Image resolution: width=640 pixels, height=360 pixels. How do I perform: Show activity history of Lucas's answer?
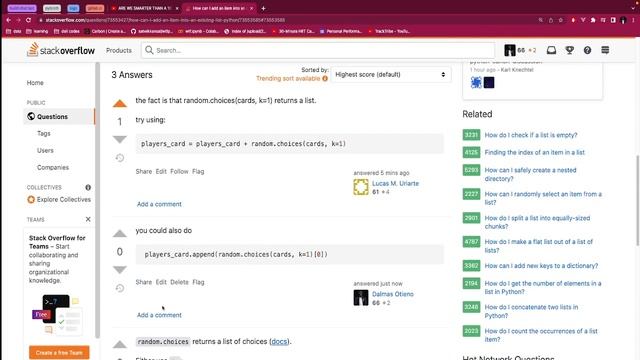click(x=120, y=158)
